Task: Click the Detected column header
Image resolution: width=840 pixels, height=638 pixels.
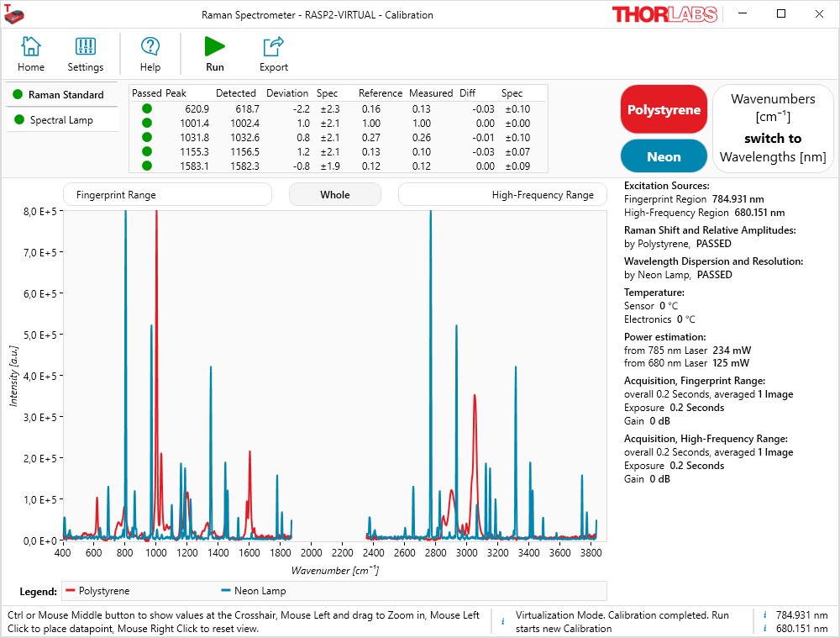Action: (x=236, y=93)
